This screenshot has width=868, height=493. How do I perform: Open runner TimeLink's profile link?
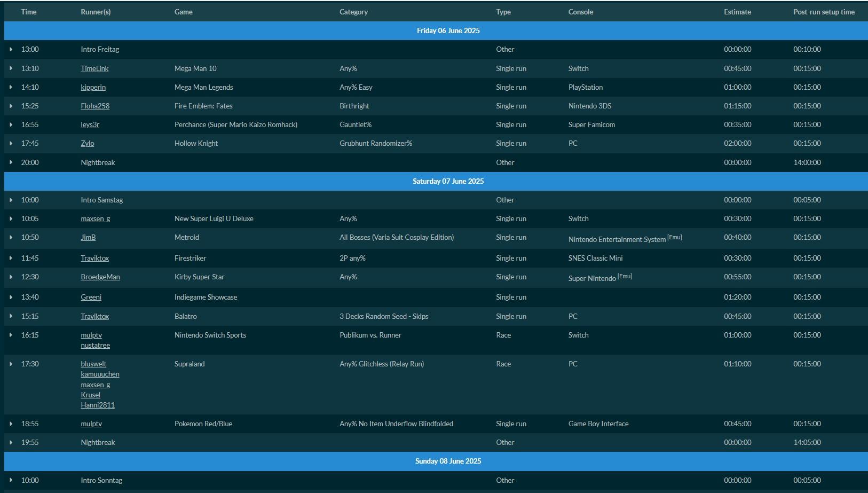click(94, 68)
